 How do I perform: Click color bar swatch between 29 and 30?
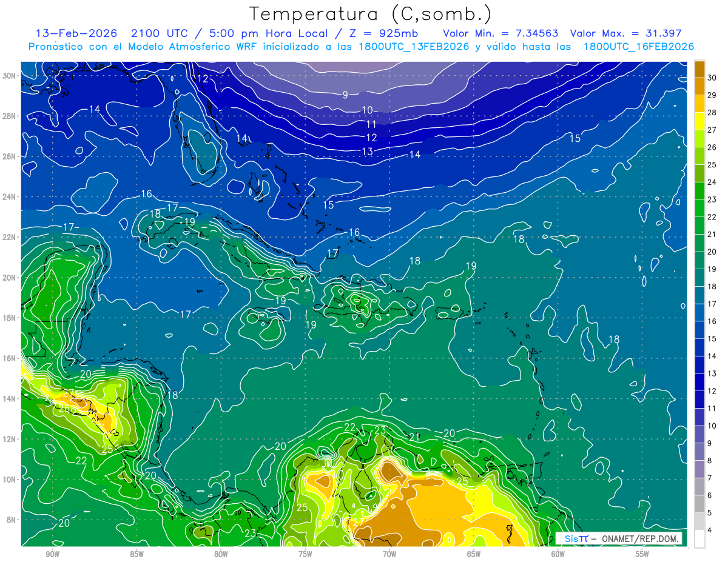[x=699, y=86]
